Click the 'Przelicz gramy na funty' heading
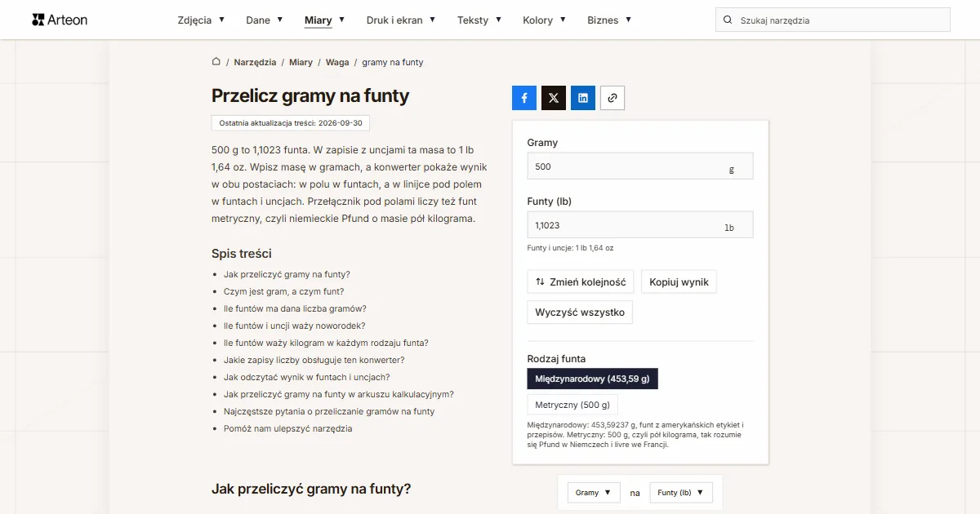 pos(310,95)
